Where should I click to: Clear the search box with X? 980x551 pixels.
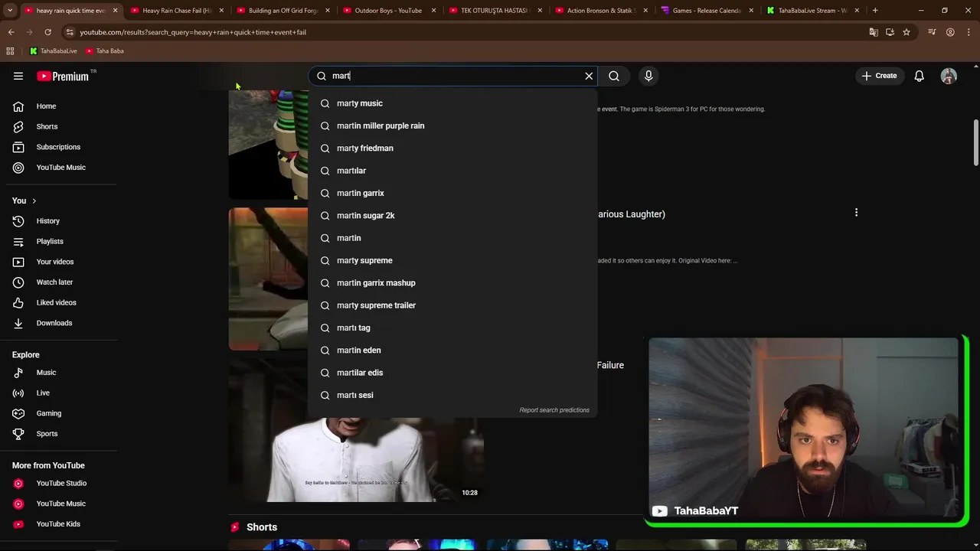pos(589,76)
